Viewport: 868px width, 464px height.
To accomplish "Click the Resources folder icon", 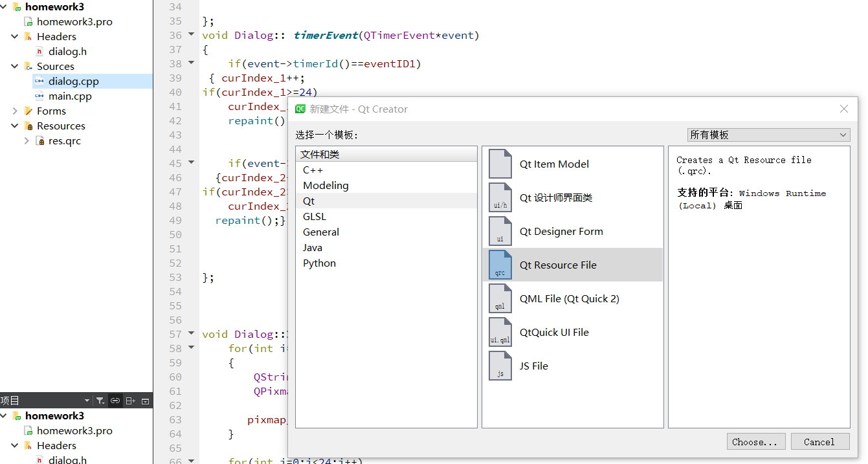I will [x=28, y=126].
